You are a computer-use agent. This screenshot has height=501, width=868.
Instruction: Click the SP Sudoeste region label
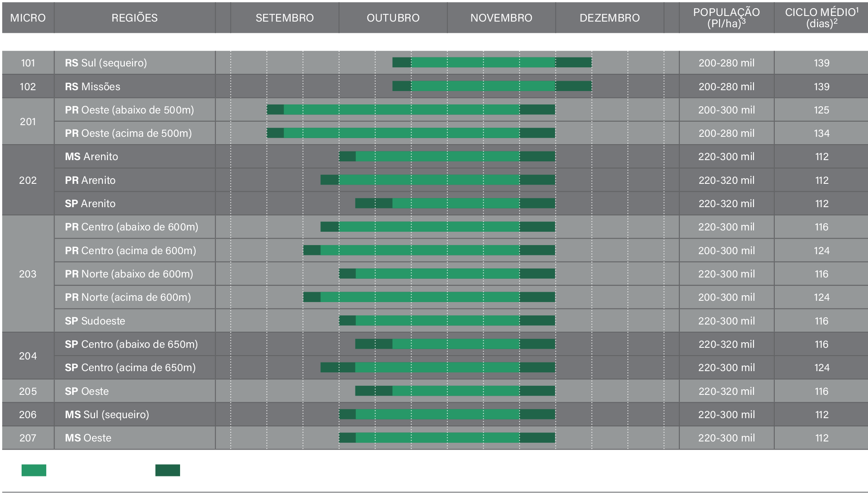coord(95,321)
